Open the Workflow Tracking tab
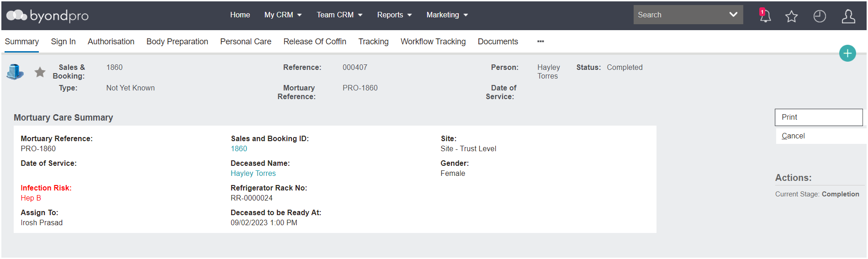 433,42
